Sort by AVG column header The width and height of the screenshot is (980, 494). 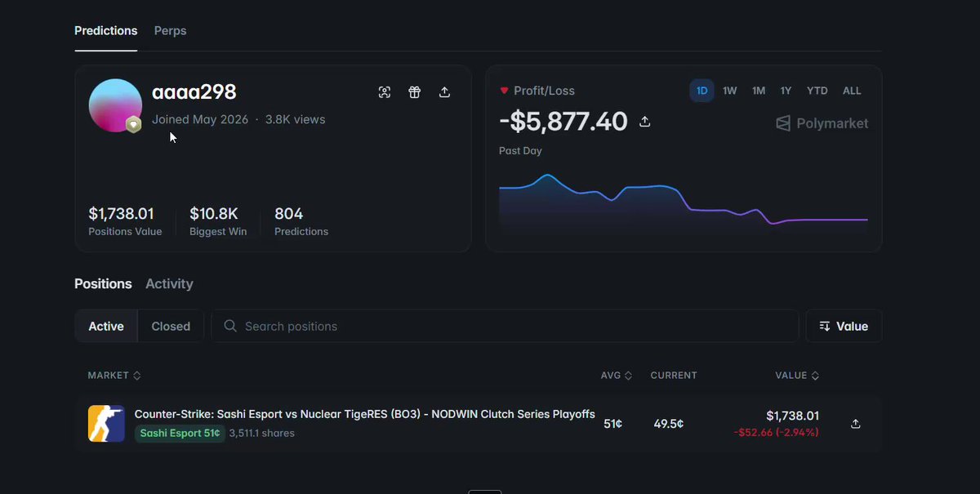pos(617,376)
